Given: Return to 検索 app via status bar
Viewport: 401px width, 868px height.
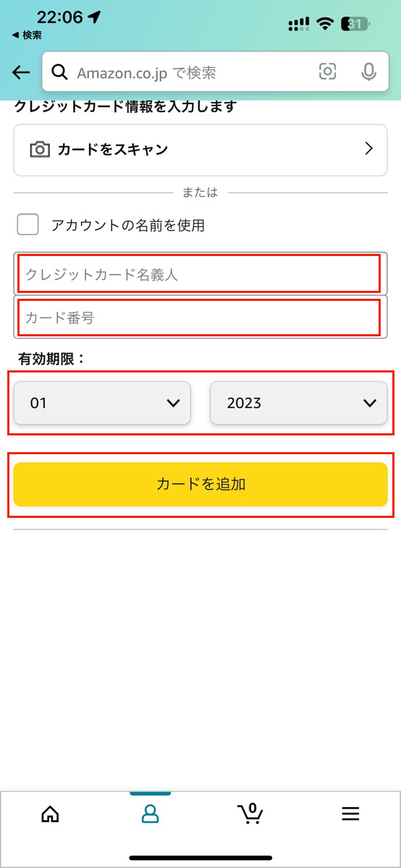Looking at the screenshot, I should [27, 35].
